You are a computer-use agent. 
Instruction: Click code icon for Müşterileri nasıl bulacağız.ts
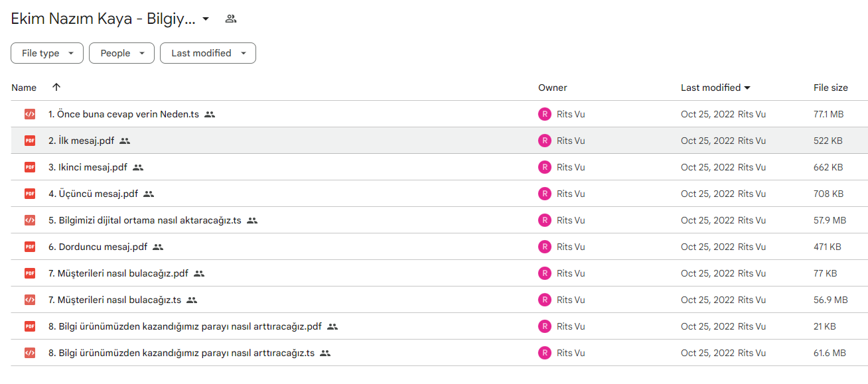coord(30,300)
